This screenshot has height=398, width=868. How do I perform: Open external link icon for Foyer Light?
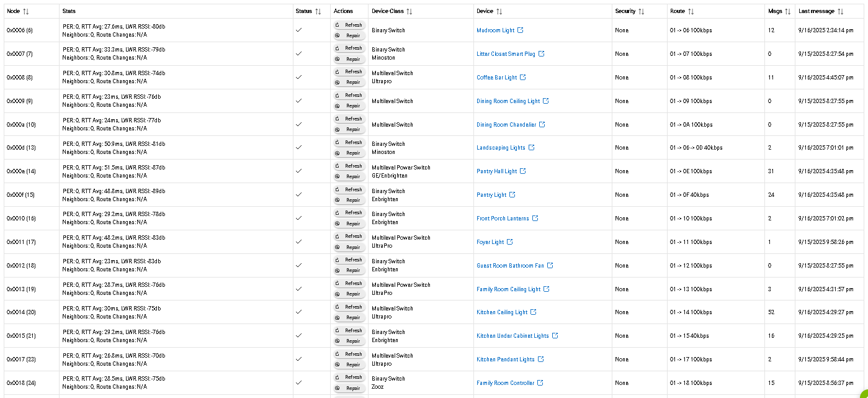[x=510, y=242]
